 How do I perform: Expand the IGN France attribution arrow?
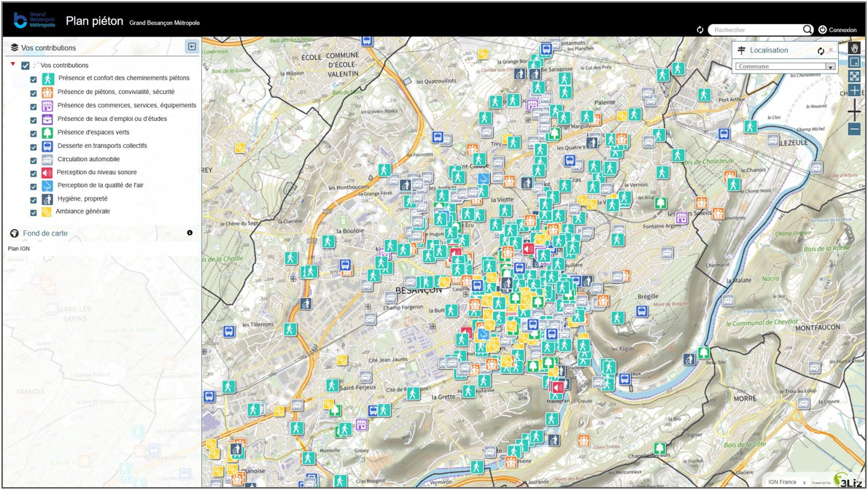pyautogui.click(x=805, y=482)
